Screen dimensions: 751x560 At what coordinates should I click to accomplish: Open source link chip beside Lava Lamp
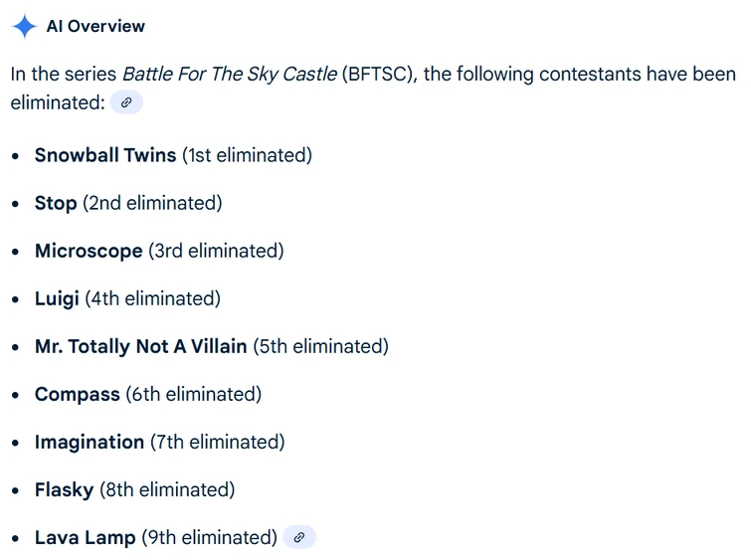pos(299,537)
